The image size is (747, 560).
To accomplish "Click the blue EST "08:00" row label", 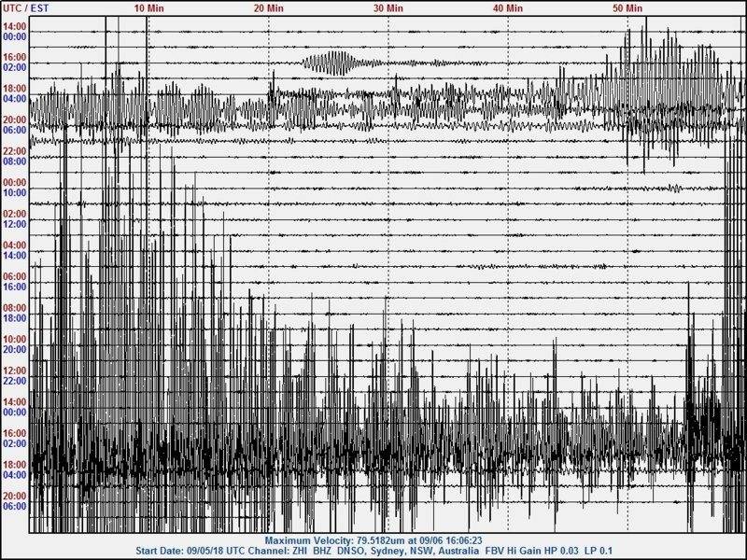I will (15, 161).
